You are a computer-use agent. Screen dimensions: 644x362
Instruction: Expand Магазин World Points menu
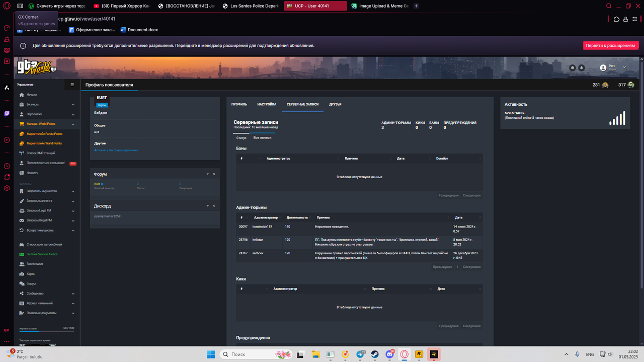point(47,124)
